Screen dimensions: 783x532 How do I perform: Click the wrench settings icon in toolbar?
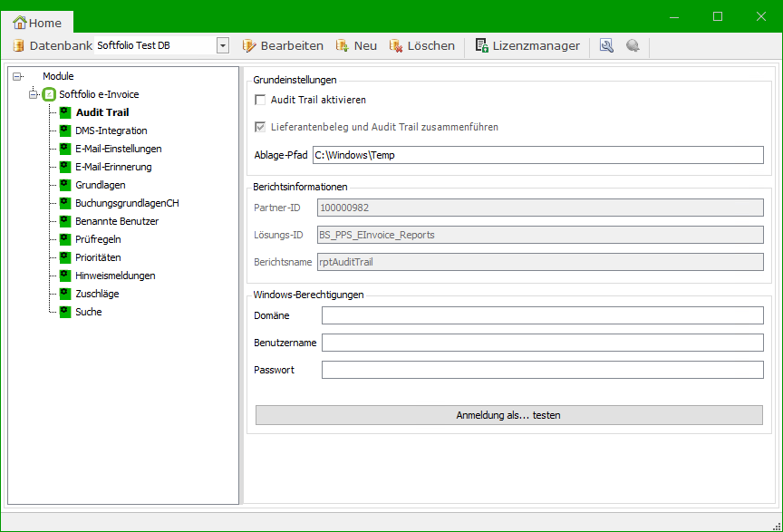coord(607,45)
